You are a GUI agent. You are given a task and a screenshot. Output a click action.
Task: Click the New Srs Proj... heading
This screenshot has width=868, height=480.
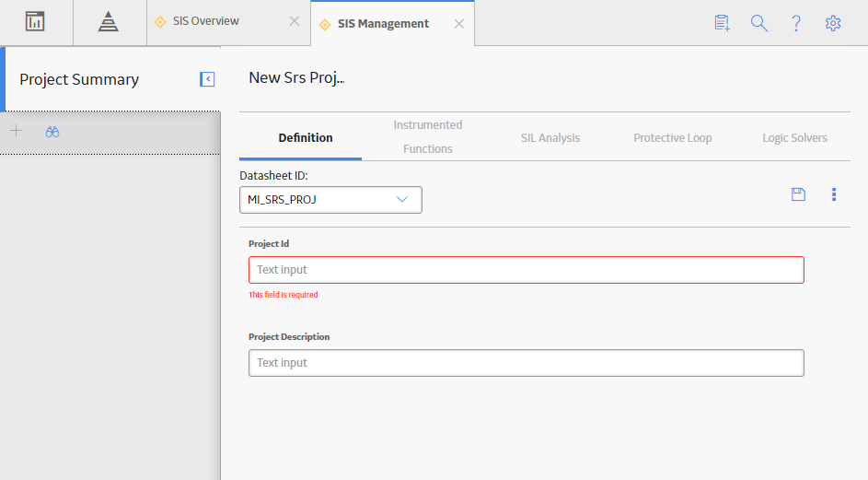coord(296,77)
